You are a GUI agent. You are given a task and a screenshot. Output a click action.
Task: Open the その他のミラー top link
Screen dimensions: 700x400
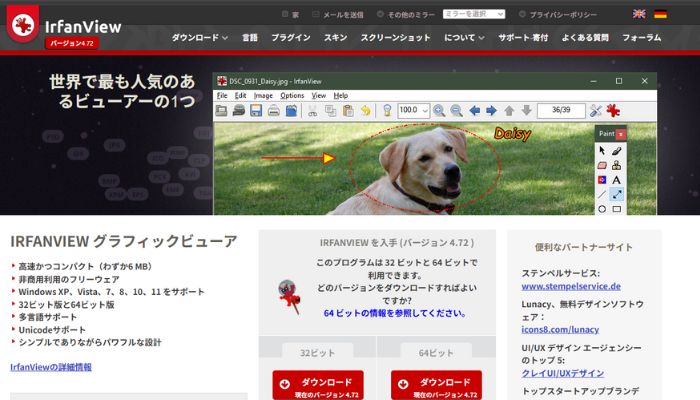tap(411, 15)
